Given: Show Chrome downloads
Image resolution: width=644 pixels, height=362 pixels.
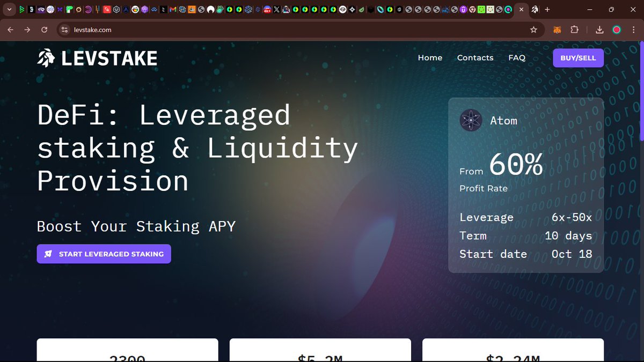Looking at the screenshot, I should (600, 30).
